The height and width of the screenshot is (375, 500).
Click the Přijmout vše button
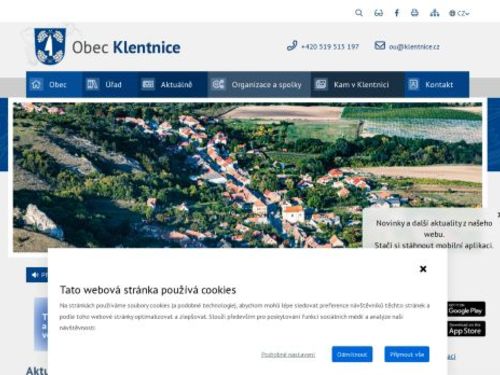pos(407,354)
